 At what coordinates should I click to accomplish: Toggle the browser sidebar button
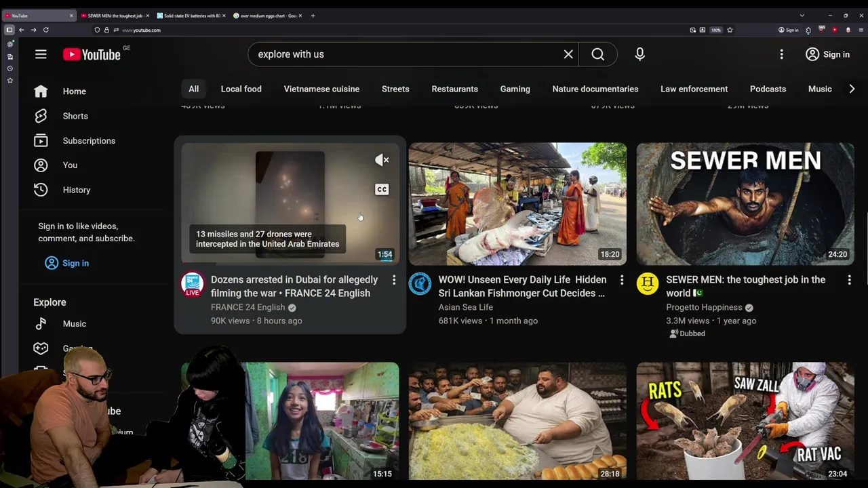[x=9, y=30]
